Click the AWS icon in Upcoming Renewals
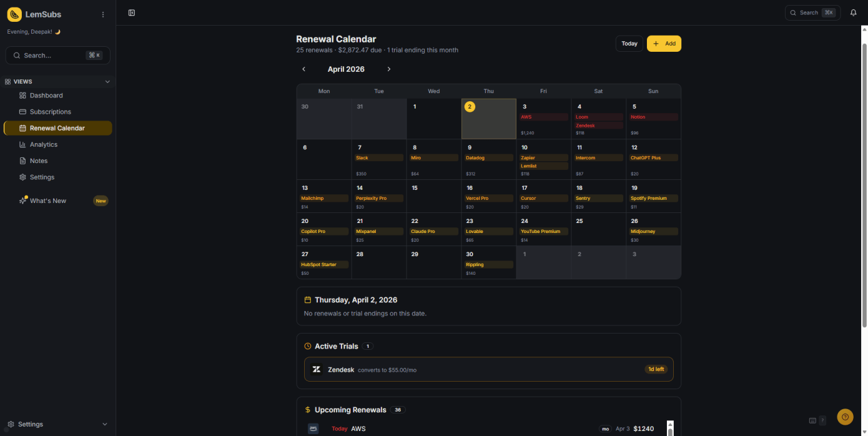This screenshot has height=436, width=868. coord(313,429)
